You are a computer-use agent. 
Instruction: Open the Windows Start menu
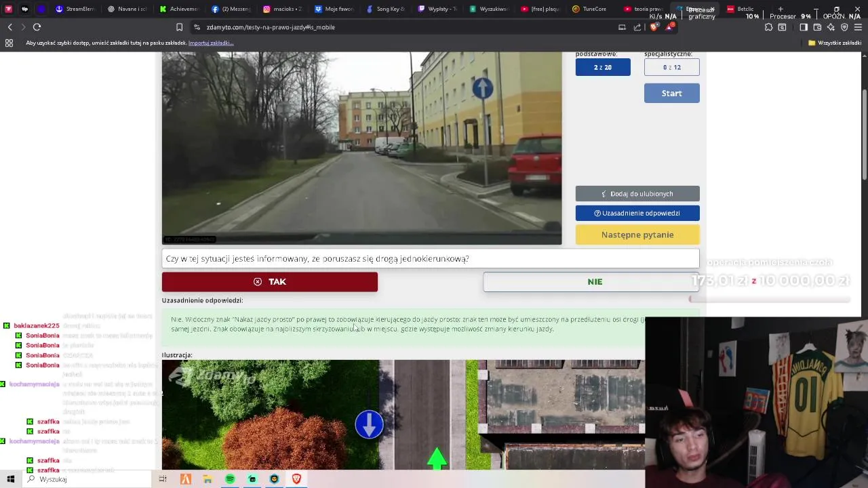tap(10, 479)
